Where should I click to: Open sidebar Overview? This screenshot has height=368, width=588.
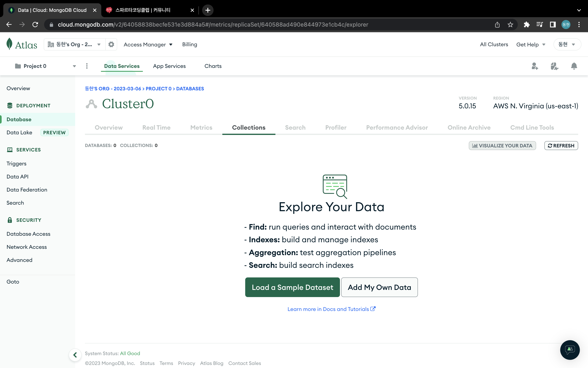click(18, 88)
